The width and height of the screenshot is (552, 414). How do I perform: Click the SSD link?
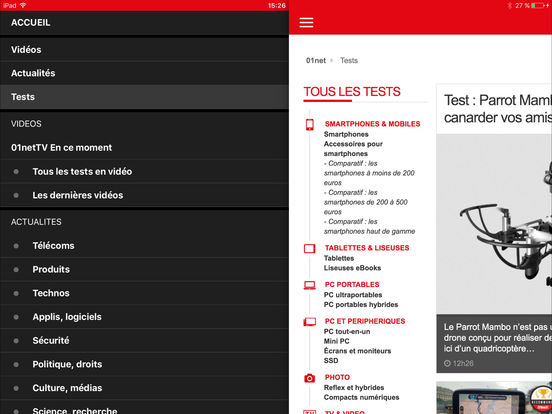pos(331,360)
